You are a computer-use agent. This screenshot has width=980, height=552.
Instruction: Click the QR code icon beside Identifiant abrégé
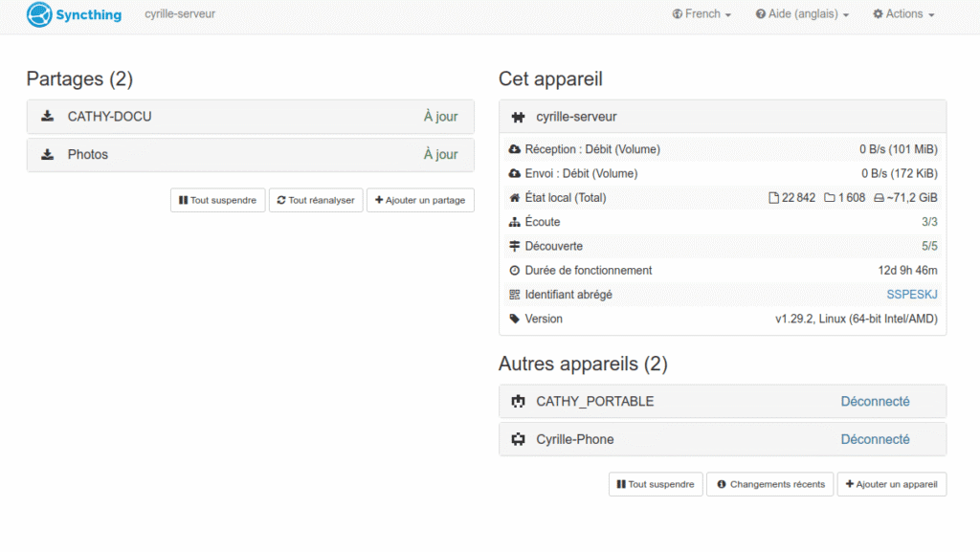tap(515, 295)
